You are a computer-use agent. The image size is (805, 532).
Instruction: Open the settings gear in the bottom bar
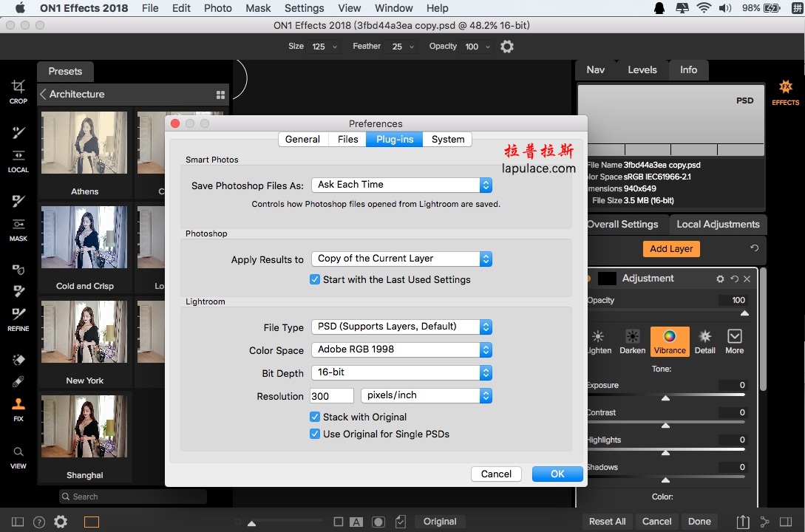point(61,522)
